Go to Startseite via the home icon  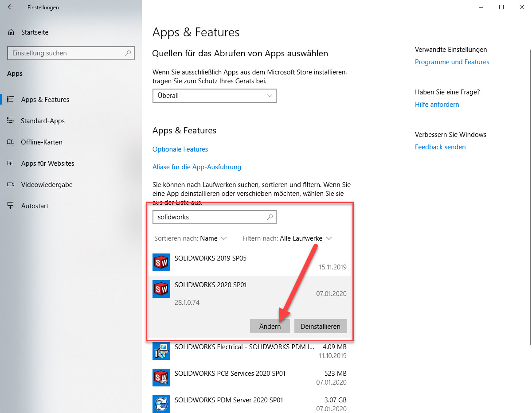point(11,32)
